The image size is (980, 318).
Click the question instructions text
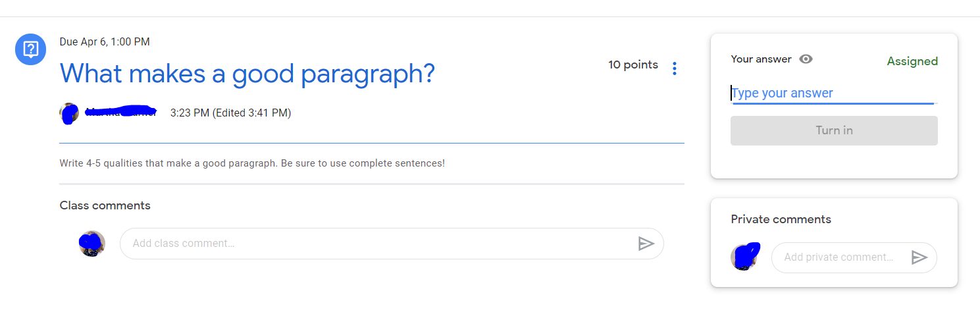252,163
